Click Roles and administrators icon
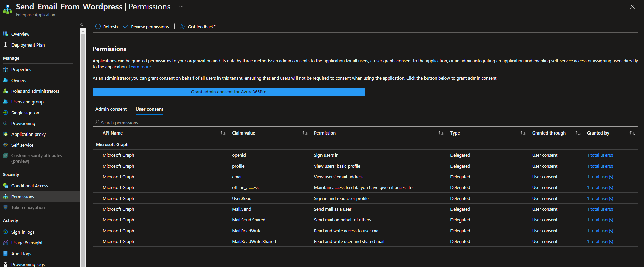 (5, 91)
